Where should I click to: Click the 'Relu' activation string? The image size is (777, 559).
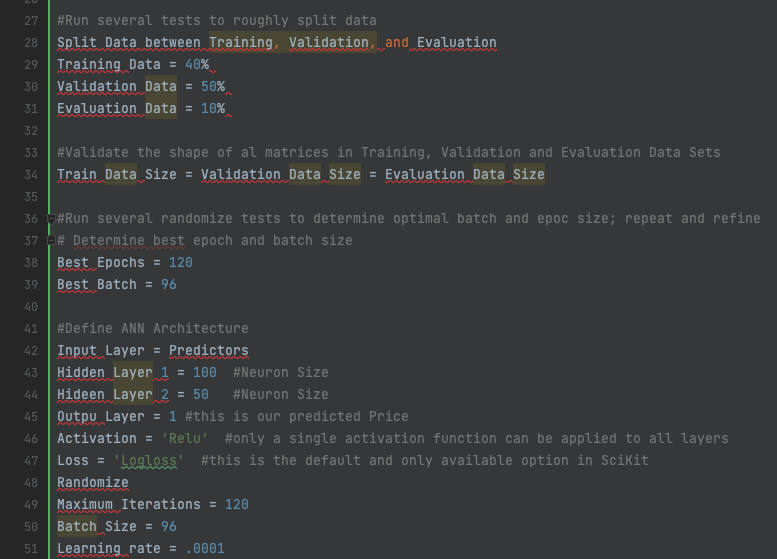pyautogui.click(x=184, y=438)
